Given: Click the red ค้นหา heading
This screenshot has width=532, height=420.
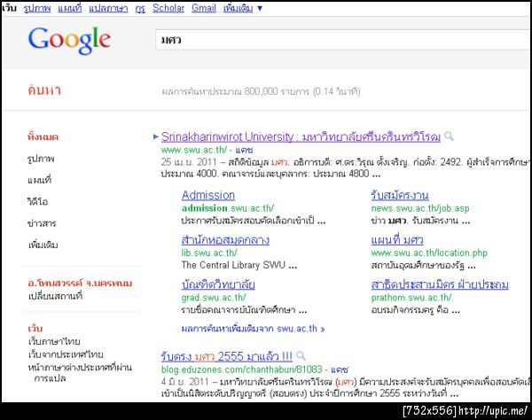Looking at the screenshot, I should [x=44, y=90].
